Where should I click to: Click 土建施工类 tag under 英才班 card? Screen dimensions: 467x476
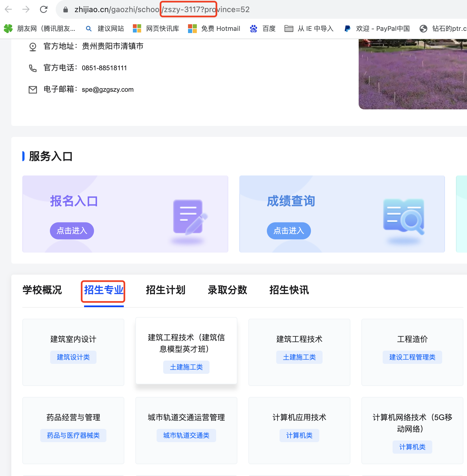click(186, 367)
